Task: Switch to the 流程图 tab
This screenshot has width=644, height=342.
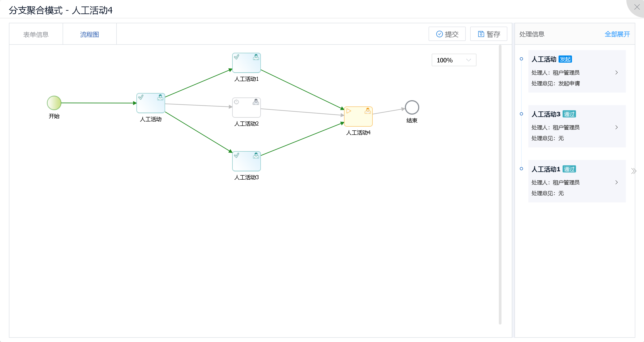Action: (89, 34)
